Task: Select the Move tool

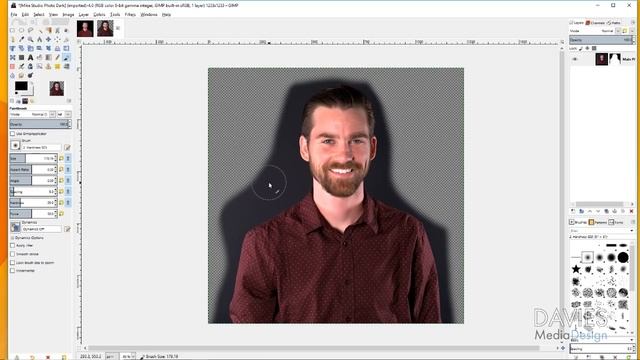Action: point(48,39)
